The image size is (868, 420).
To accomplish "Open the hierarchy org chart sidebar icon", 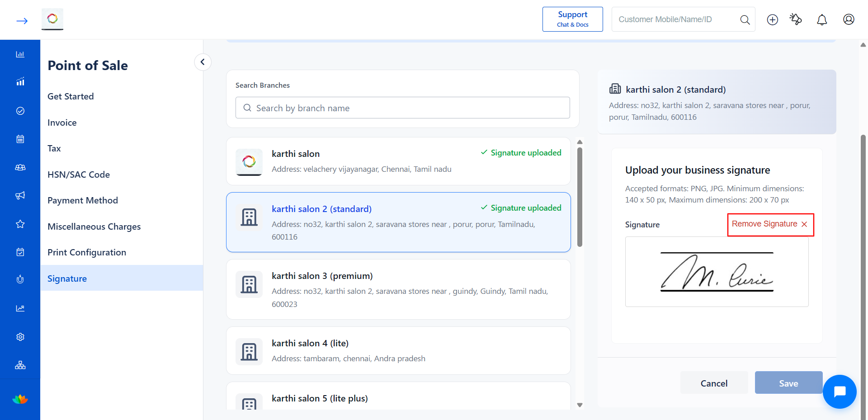I will (20, 365).
